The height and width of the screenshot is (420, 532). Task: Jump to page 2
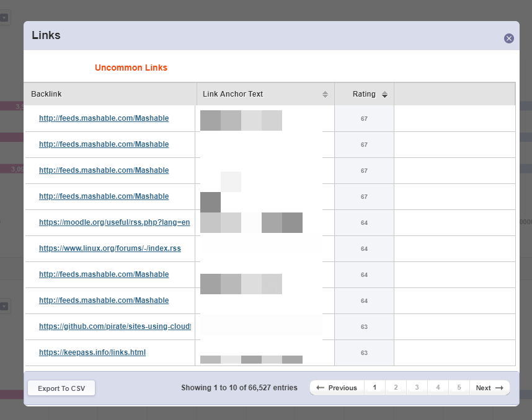[x=396, y=388]
